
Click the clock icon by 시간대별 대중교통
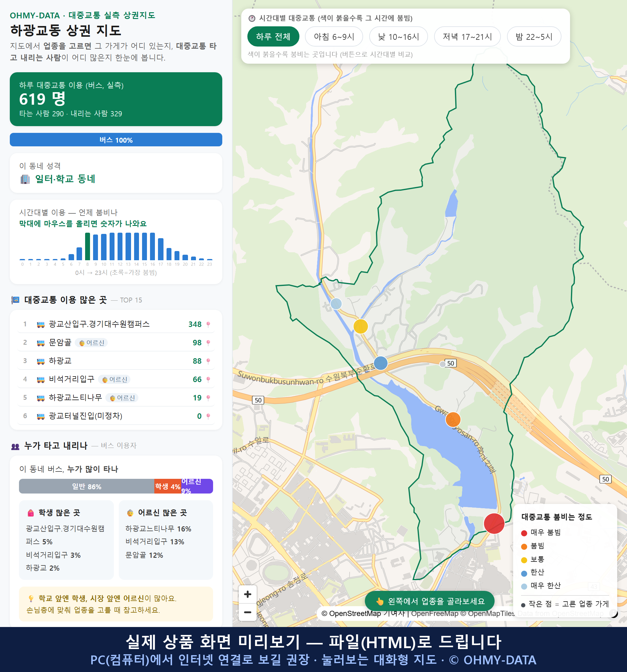tap(251, 18)
